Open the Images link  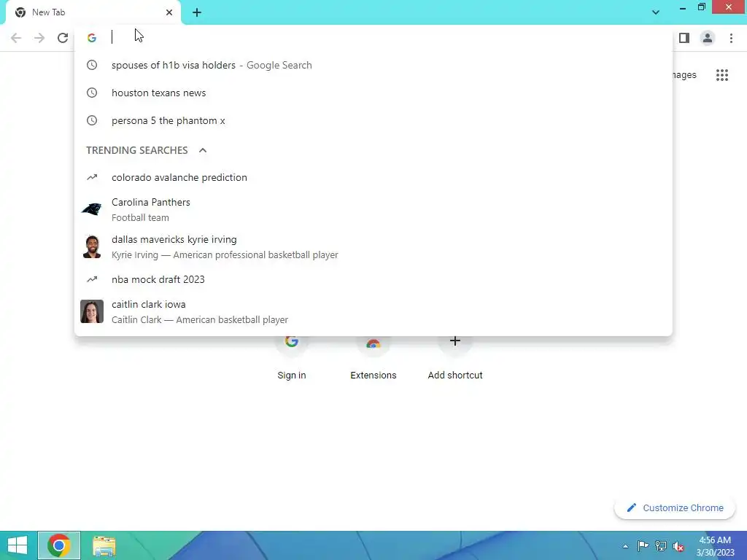point(684,75)
